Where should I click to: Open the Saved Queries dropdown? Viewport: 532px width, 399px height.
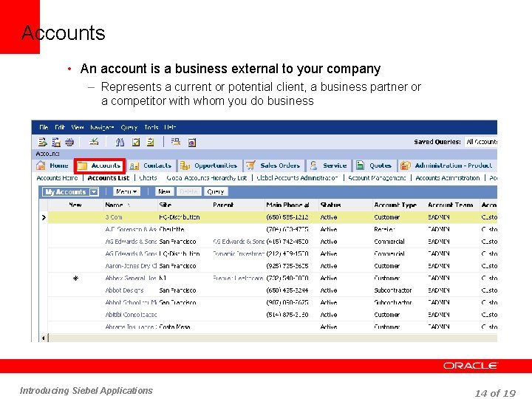pos(481,142)
